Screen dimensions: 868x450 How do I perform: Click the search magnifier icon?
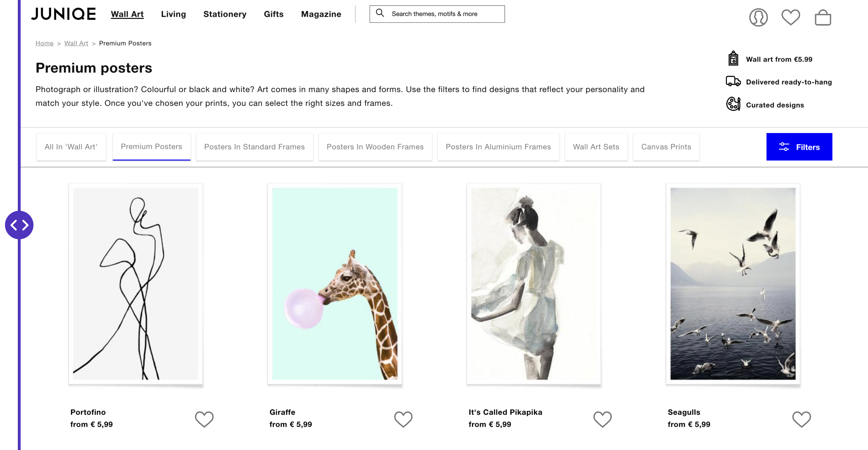380,13
